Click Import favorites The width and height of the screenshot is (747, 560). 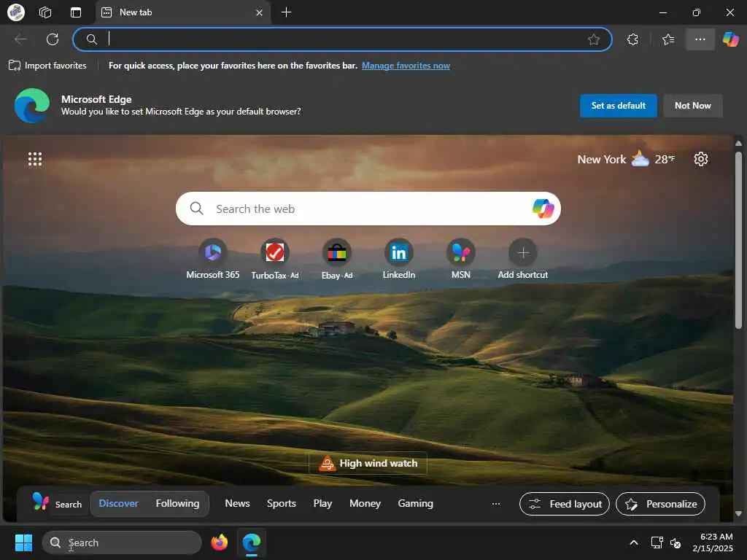[x=47, y=66]
